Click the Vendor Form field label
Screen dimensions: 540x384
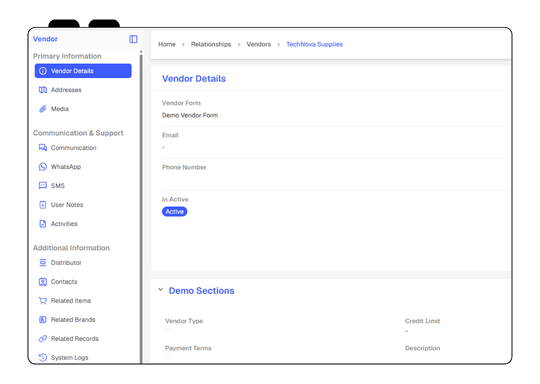181,103
